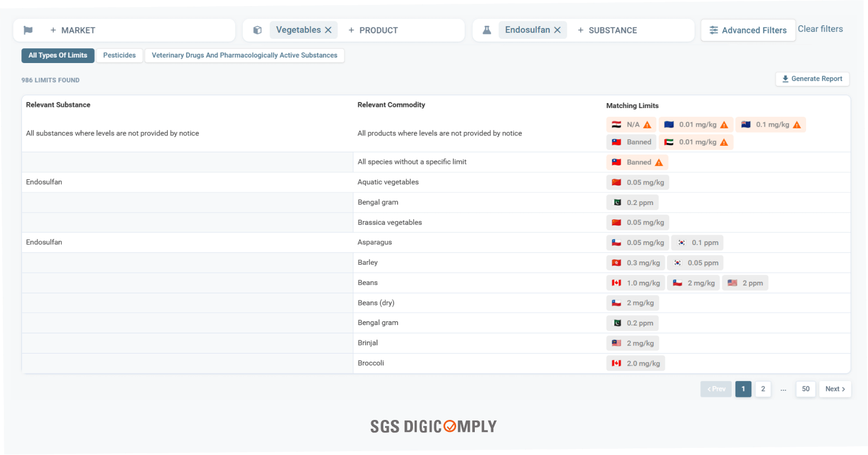Switch to Veterinary Drugs tab
868x455 pixels.
pos(244,55)
